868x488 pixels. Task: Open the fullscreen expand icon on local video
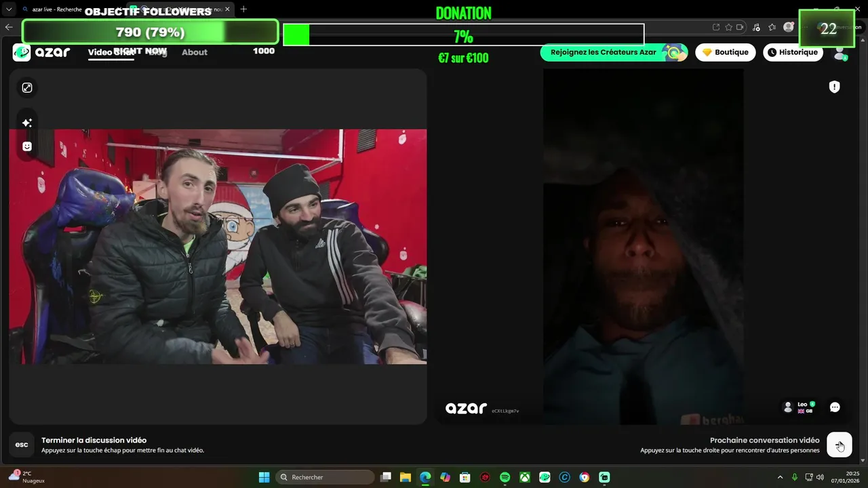coord(27,87)
